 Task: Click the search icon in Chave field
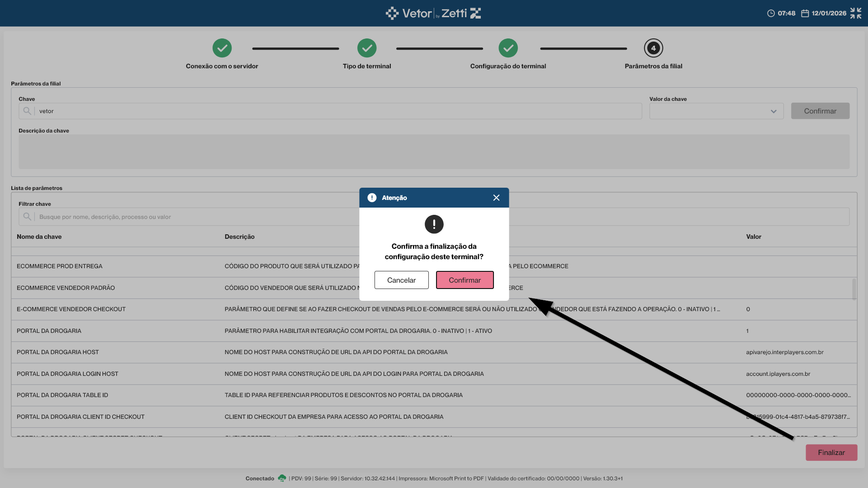coord(27,111)
